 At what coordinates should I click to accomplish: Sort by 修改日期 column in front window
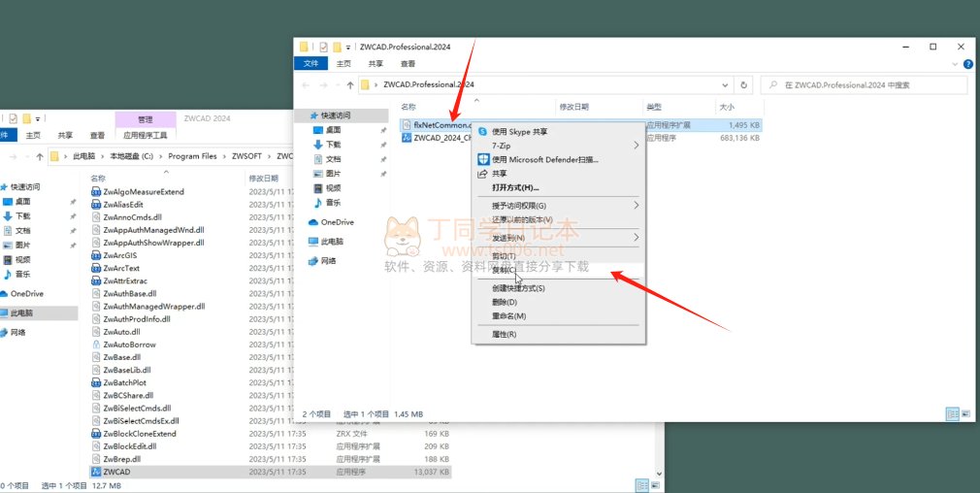[x=573, y=107]
